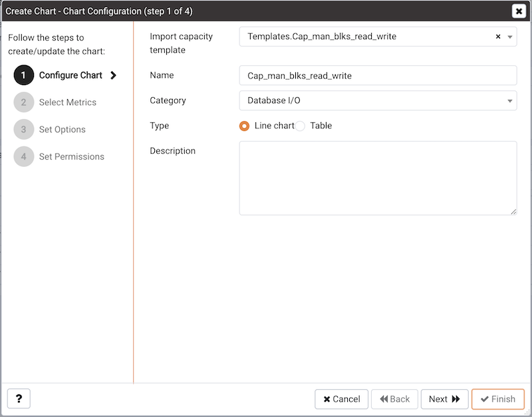532x417 pixels.
Task: Go to step 4 Set Permissions
Action: pyautogui.click(x=72, y=156)
